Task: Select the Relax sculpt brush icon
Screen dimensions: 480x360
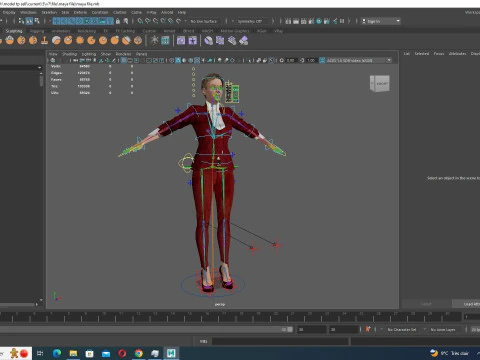Action: pos(9,41)
